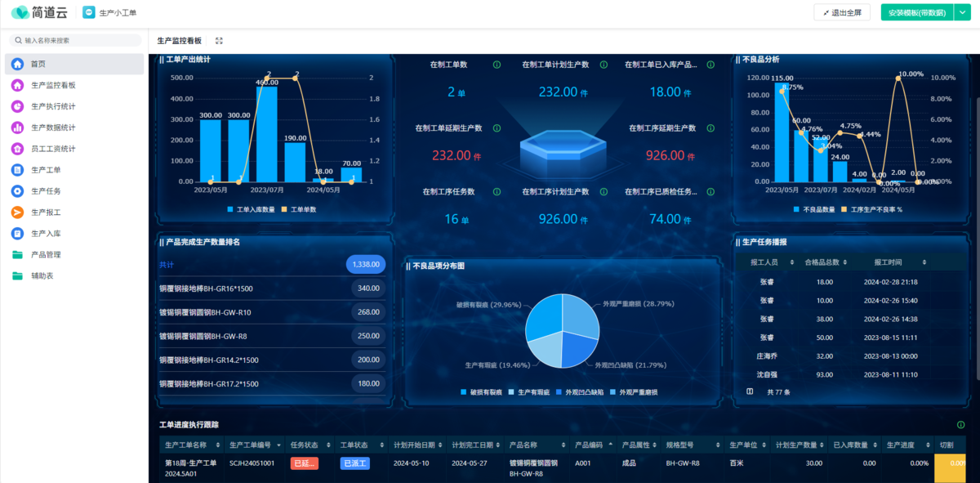Toggle the 工单单数 legend item

coord(299,210)
